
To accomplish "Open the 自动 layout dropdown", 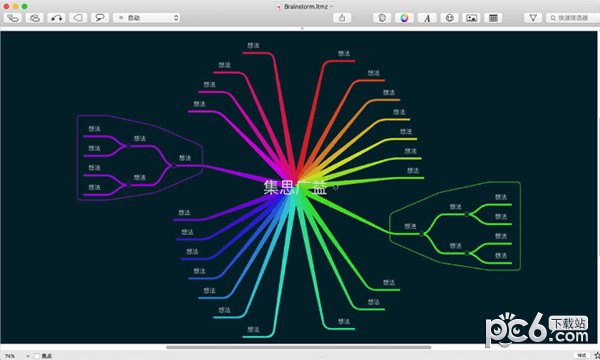I will pyautogui.click(x=147, y=18).
